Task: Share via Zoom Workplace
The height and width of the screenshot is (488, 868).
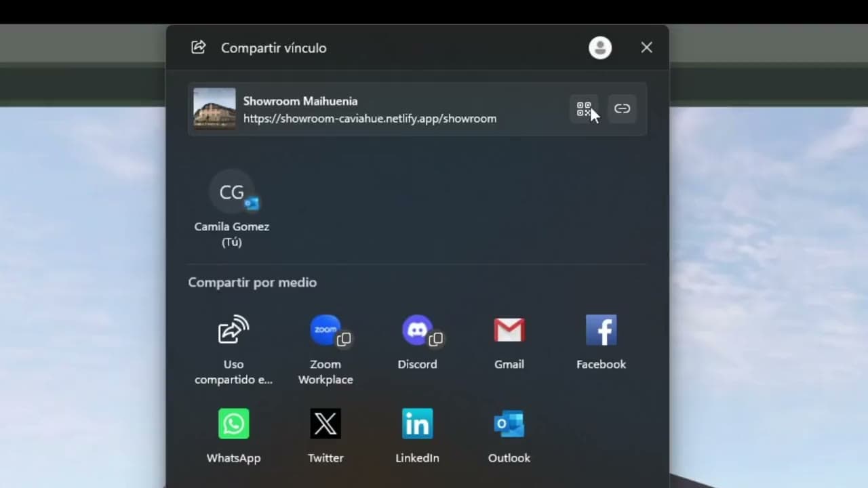Action: point(325,349)
